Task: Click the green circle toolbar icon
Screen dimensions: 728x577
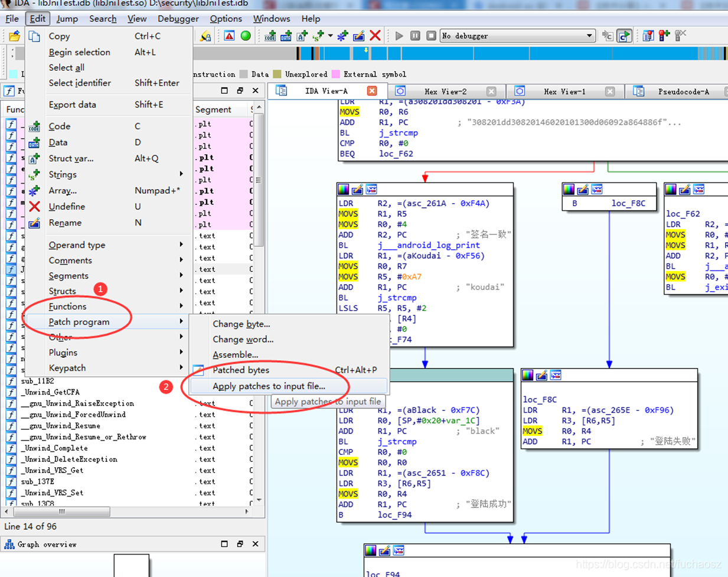Action: pyautogui.click(x=246, y=36)
